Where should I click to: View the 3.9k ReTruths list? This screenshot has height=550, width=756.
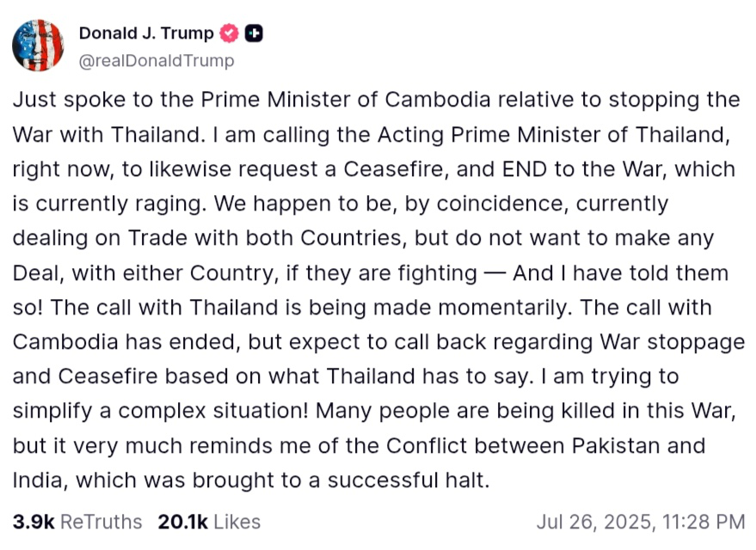click(77, 521)
